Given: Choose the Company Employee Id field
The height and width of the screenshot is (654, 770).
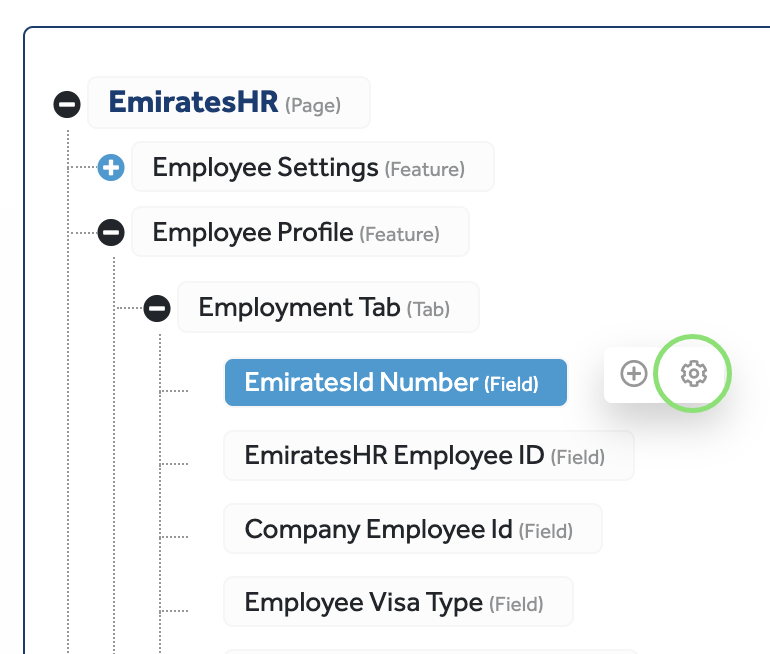Looking at the screenshot, I should 378,529.
